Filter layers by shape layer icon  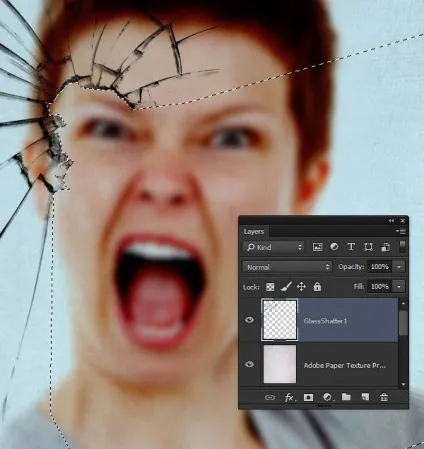click(368, 247)
